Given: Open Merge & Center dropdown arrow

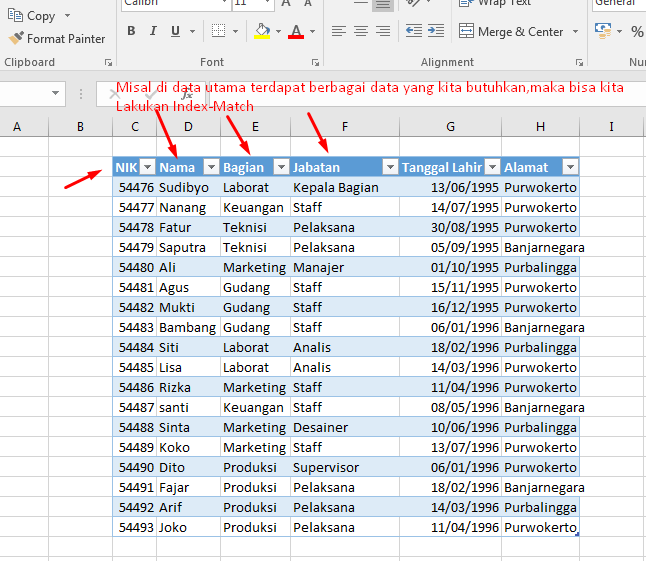Looking at the screenshot, I should click(576, 31).
